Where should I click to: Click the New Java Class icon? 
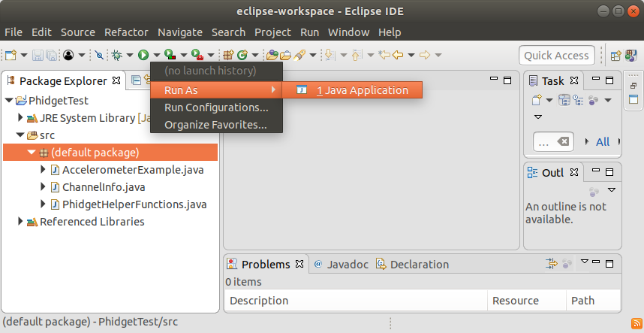point(242,55)
